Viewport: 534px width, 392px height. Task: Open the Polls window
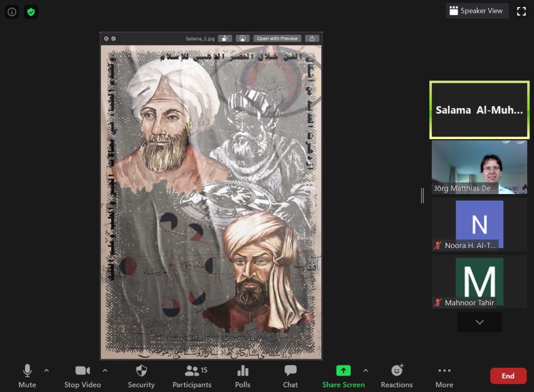tap(243, 376)
